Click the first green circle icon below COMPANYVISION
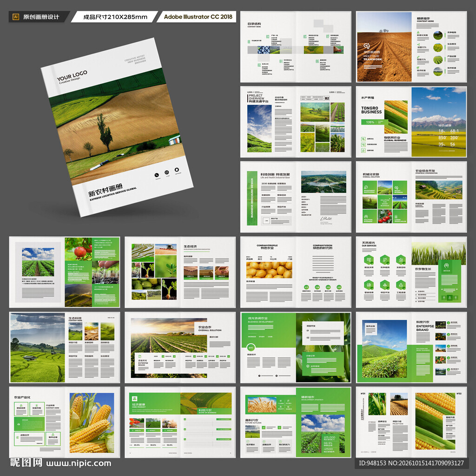Viewport: 476px width, 476px height. click(306, 287)
